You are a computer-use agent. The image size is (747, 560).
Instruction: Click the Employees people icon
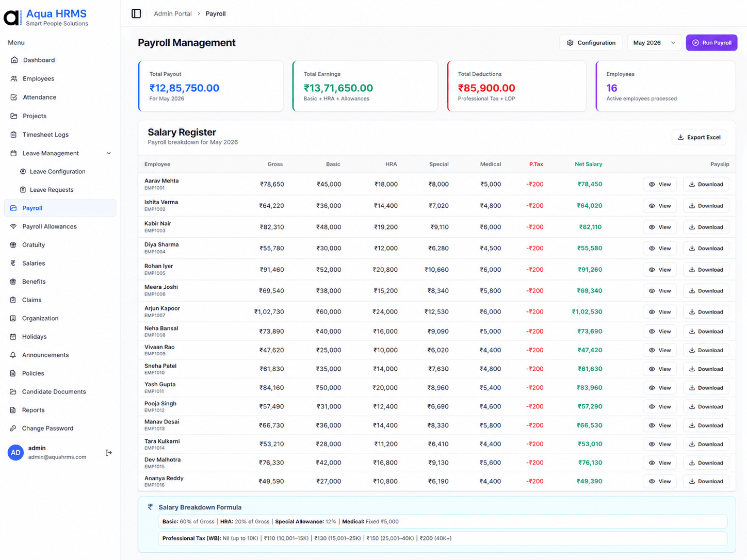pos(14,78)
